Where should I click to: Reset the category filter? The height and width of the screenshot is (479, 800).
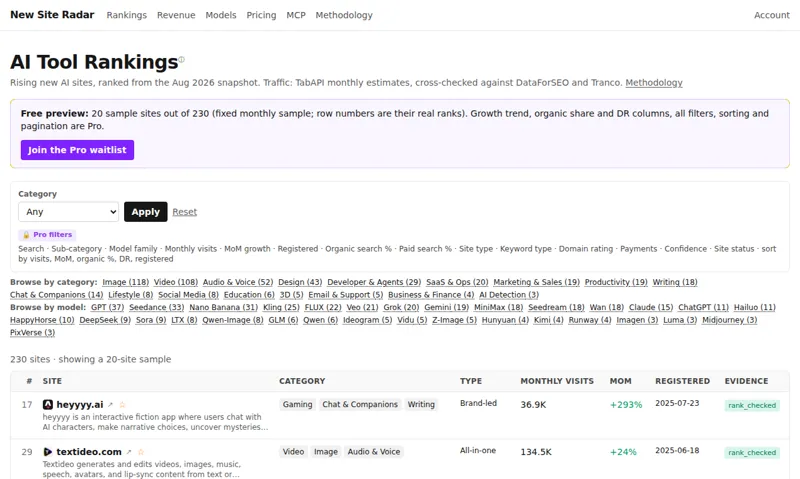click(x=185, y=212)
